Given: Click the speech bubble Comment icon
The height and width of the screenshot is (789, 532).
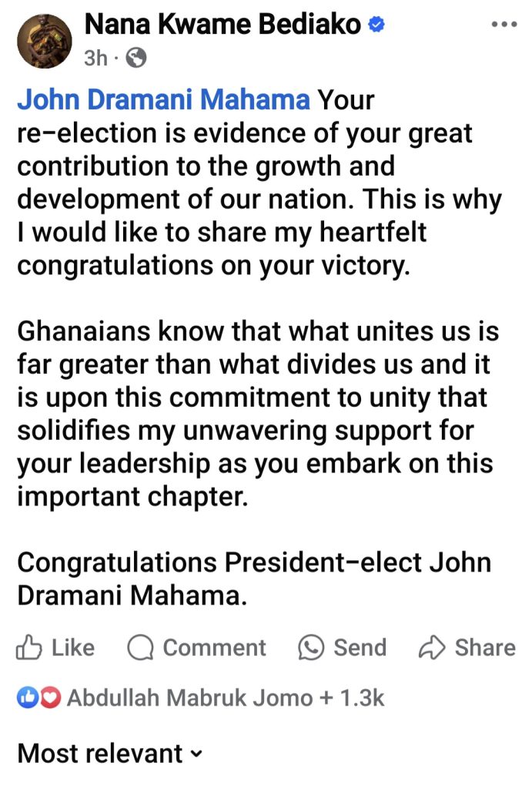Looking at the screenshot, I should 140,648.
